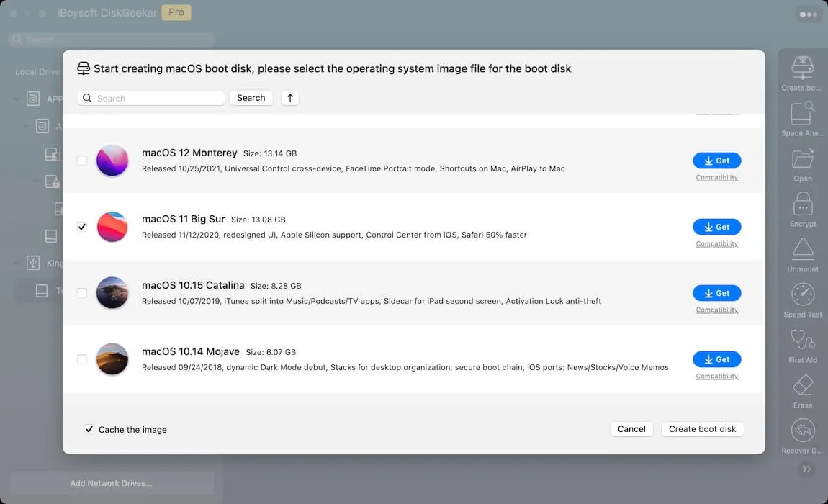The image size is (828, 504).
Task: Click the macOS 12 Monterey title text
Action: point(189,153)
